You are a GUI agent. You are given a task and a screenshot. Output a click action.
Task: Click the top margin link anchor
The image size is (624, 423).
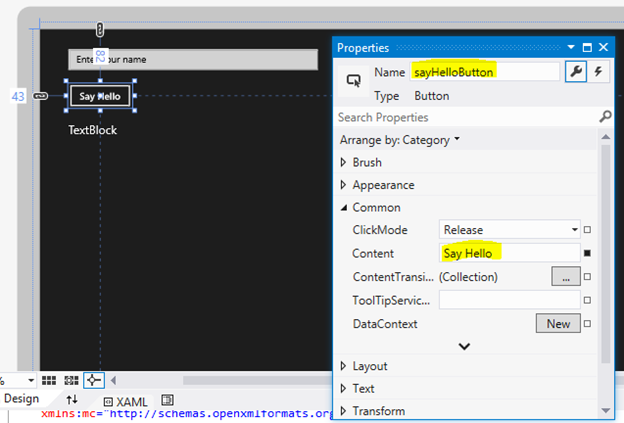point(100,29)
